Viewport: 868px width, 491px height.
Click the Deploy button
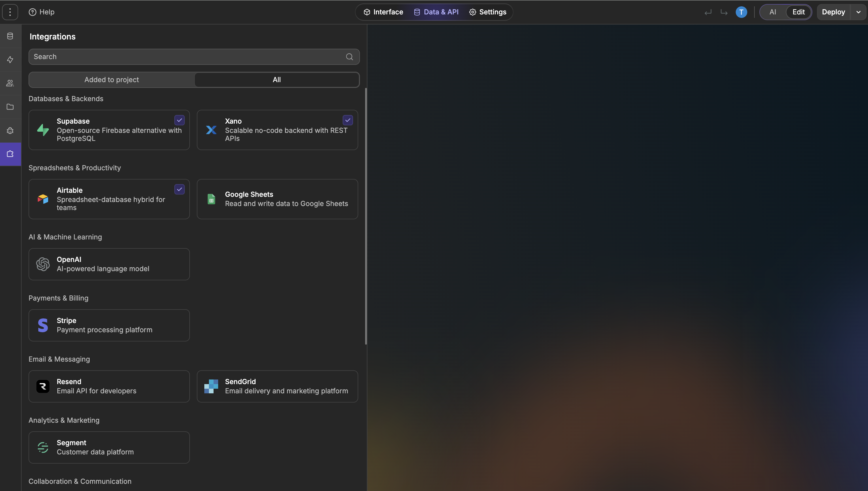tap(833, 12)
